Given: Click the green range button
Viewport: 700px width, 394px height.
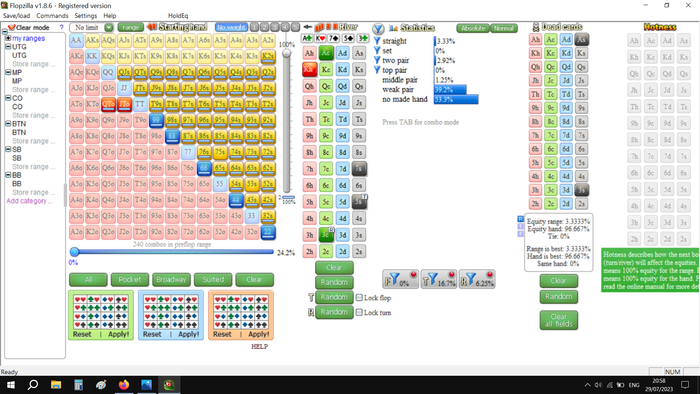Looking at the screenshot, I should pos(130,27).
